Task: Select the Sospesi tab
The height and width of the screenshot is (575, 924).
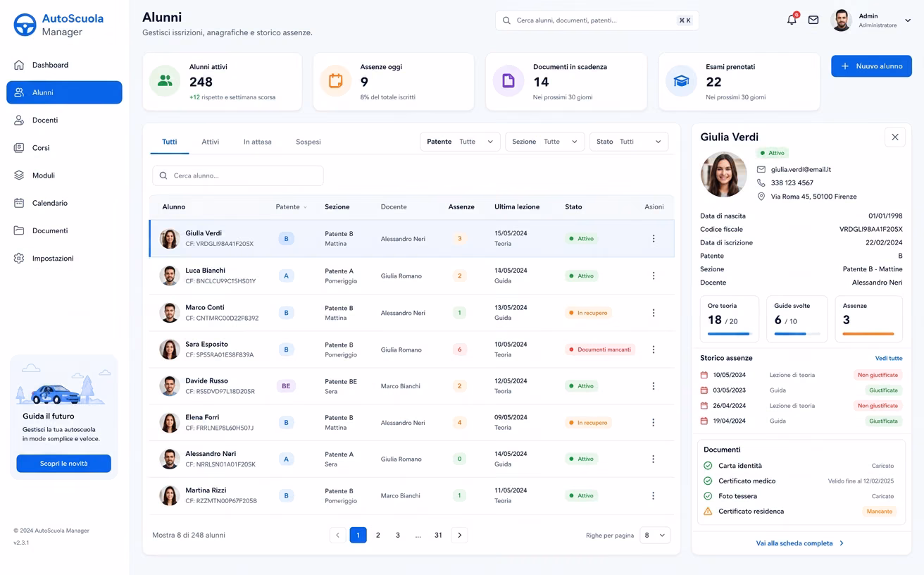Action: tap(308, 142)
